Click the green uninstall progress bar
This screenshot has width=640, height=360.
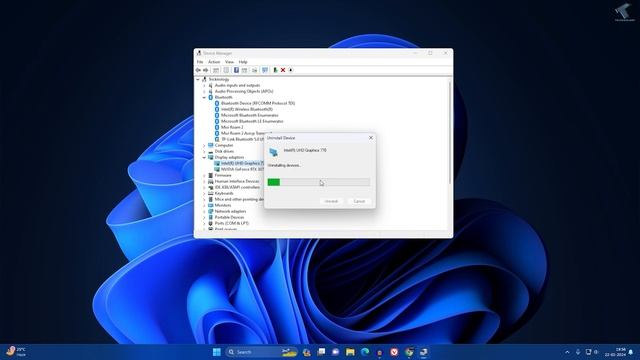point(318,182)
